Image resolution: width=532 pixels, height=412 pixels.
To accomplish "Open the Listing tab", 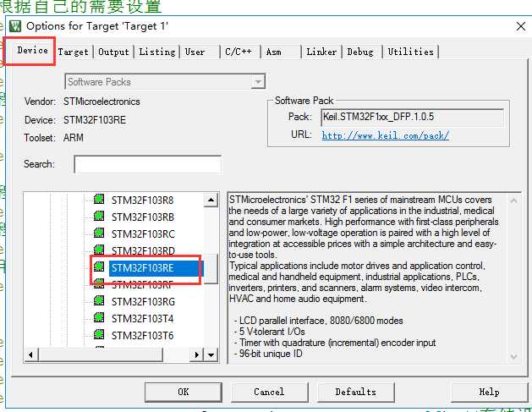I will tap(157, 52).
